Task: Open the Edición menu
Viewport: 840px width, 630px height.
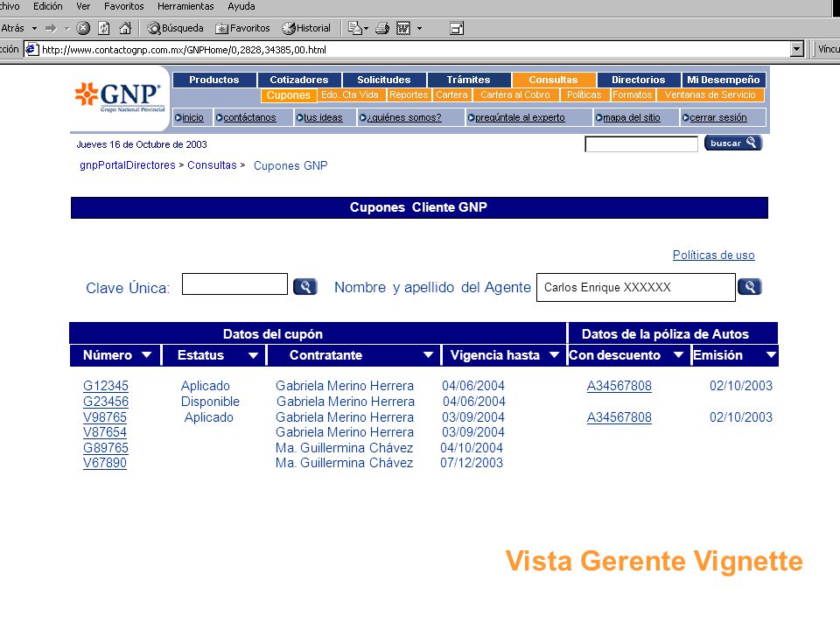Action: 47,6
